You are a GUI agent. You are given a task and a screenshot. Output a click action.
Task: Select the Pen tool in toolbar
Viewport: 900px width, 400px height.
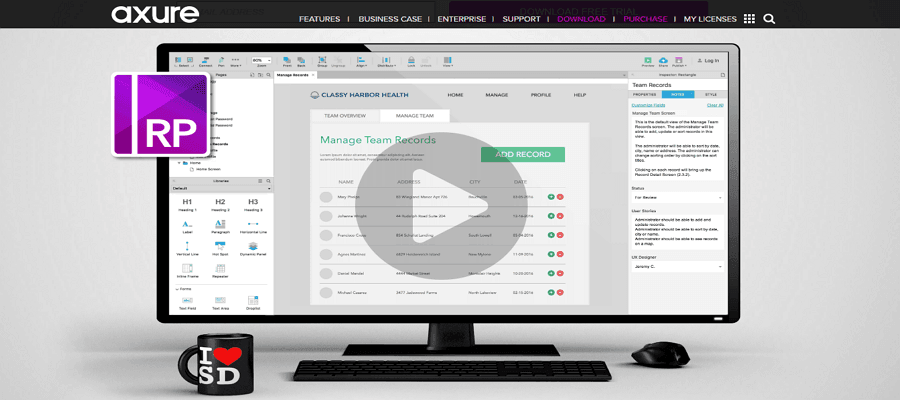pyautogui.click(x=221, y=61)
